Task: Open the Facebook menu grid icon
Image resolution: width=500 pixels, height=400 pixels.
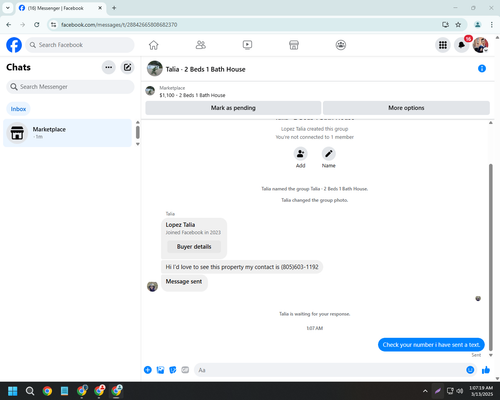Action: click(x=443, y=45)
